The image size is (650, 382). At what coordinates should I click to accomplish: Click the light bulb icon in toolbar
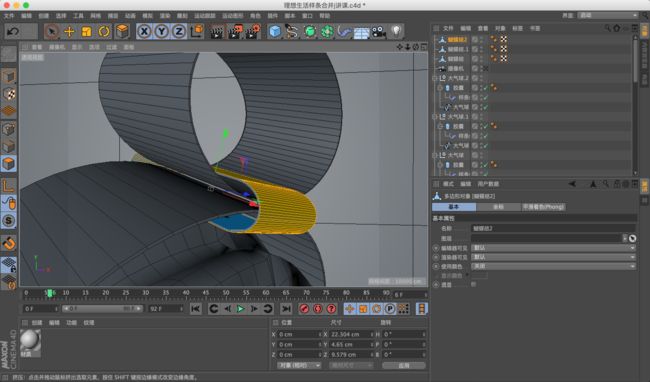396,31
